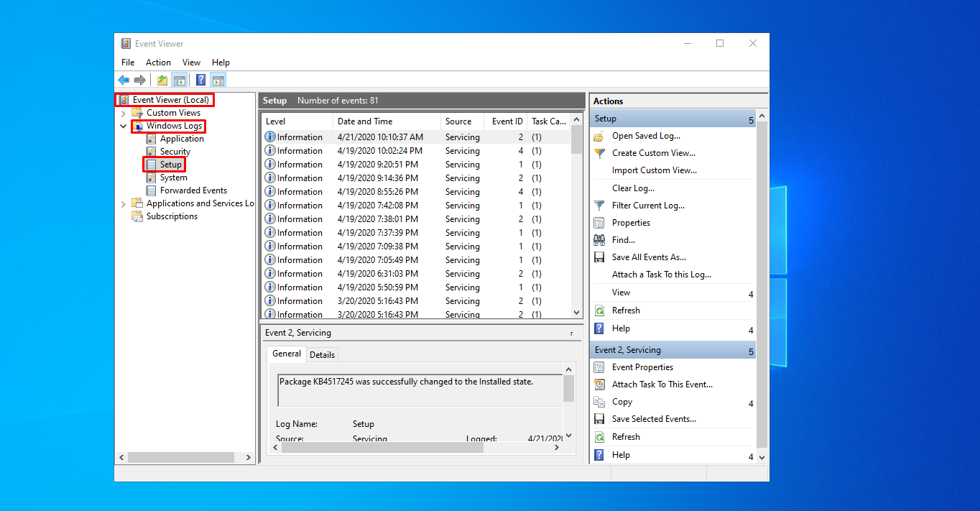Select the Security log in tree

tap(175, 152)
